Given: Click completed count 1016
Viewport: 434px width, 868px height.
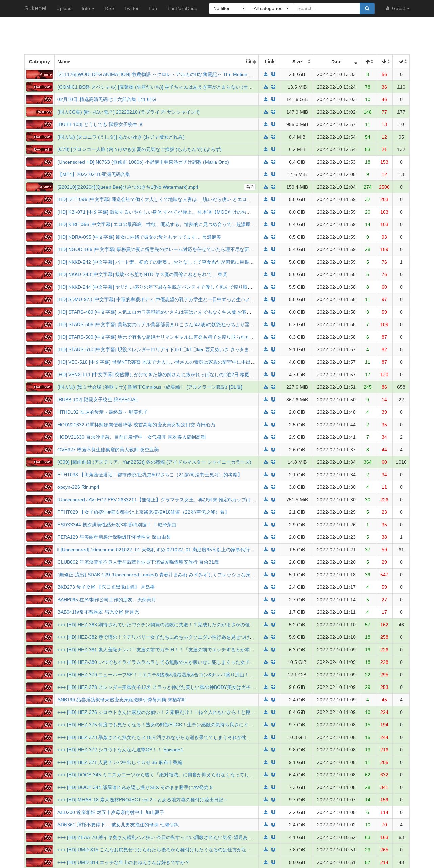Looking at the screenshot, I should (401, 462).
